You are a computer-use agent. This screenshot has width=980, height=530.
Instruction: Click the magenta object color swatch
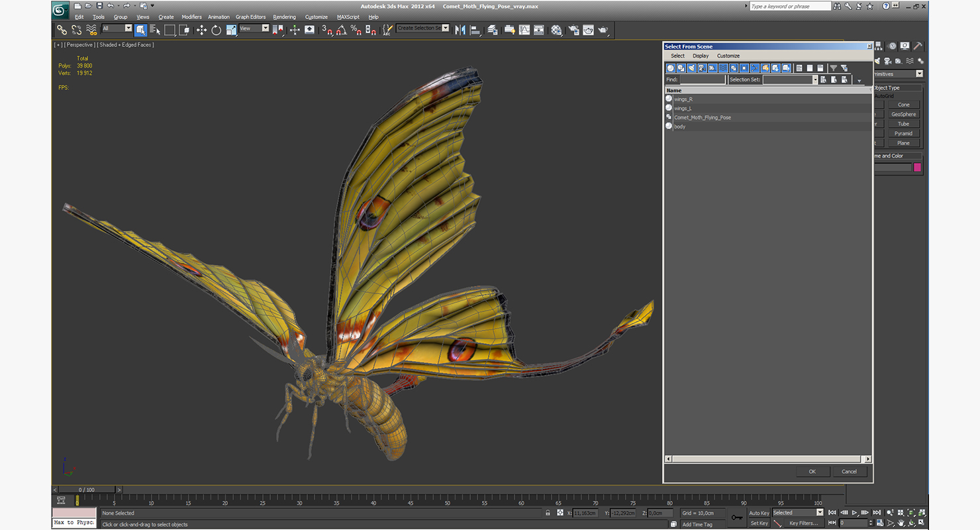(x=918, y=168)
